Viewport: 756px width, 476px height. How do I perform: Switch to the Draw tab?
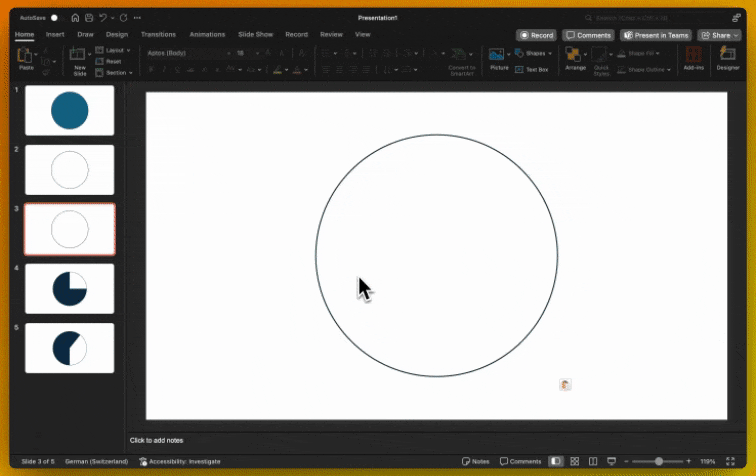[x=85, y=34]
